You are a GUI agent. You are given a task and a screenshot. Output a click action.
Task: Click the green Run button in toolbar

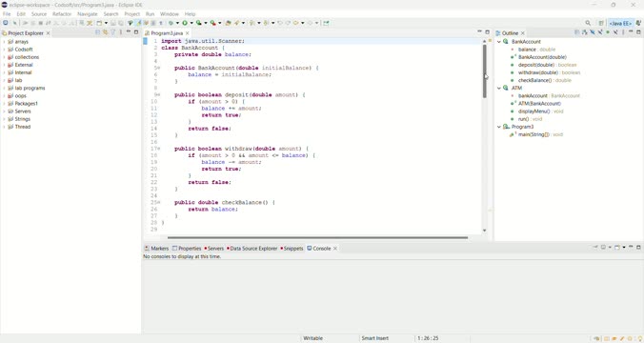click(x=185, y=23)
